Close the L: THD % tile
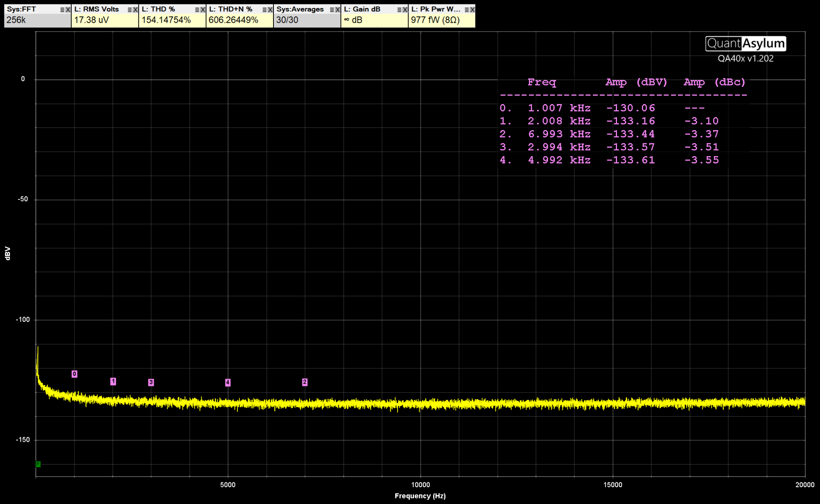 coord(203,10)
